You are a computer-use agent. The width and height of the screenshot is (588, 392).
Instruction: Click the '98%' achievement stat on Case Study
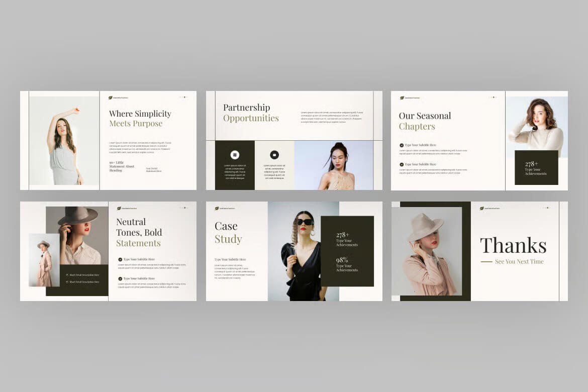[x=347, y=264]
